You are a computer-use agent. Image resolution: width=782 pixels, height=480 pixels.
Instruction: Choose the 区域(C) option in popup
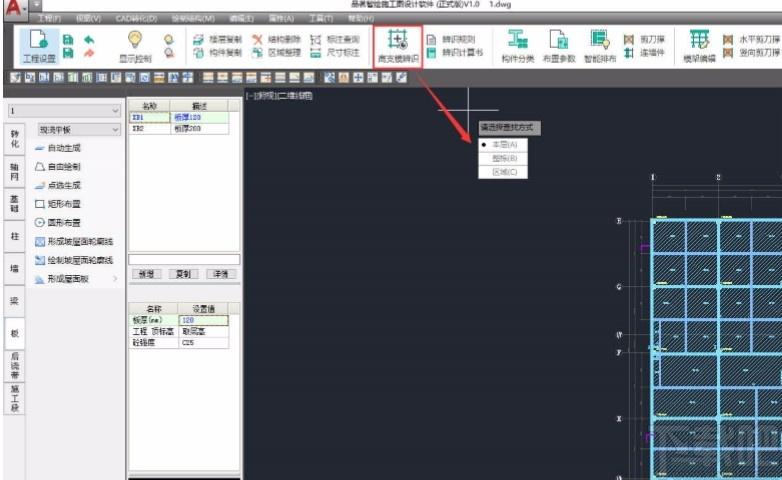(503, 172)
